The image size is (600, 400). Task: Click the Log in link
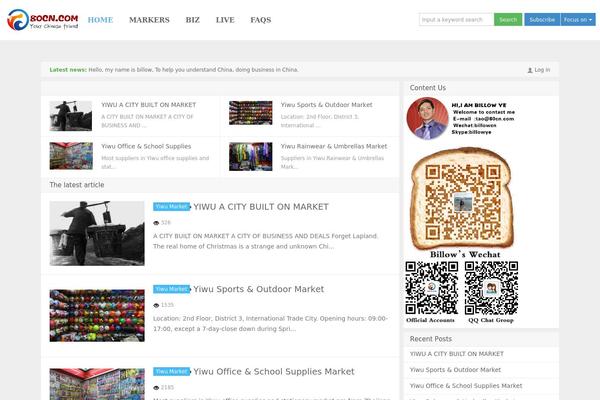pos(542,70)
